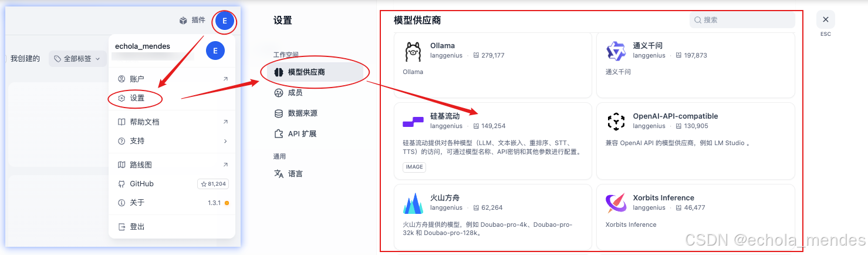
Task: Click the search magnifier icon
Action: 698,20
